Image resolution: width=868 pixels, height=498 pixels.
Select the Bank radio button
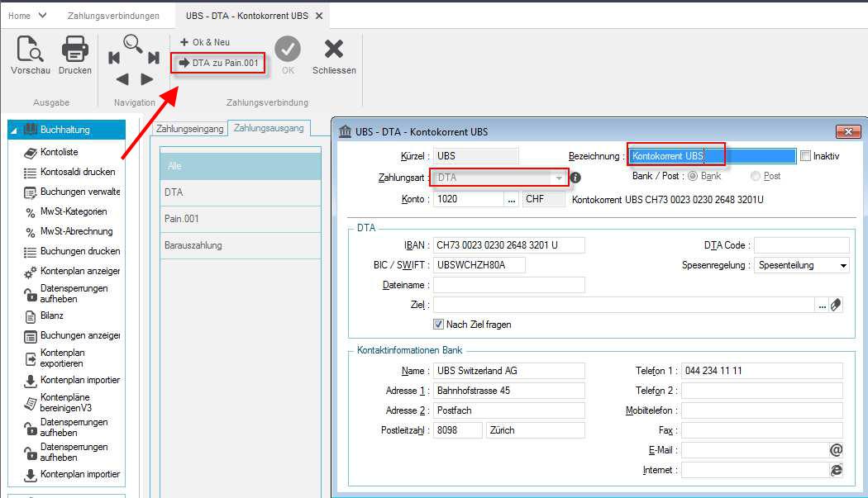click(693, 176)
